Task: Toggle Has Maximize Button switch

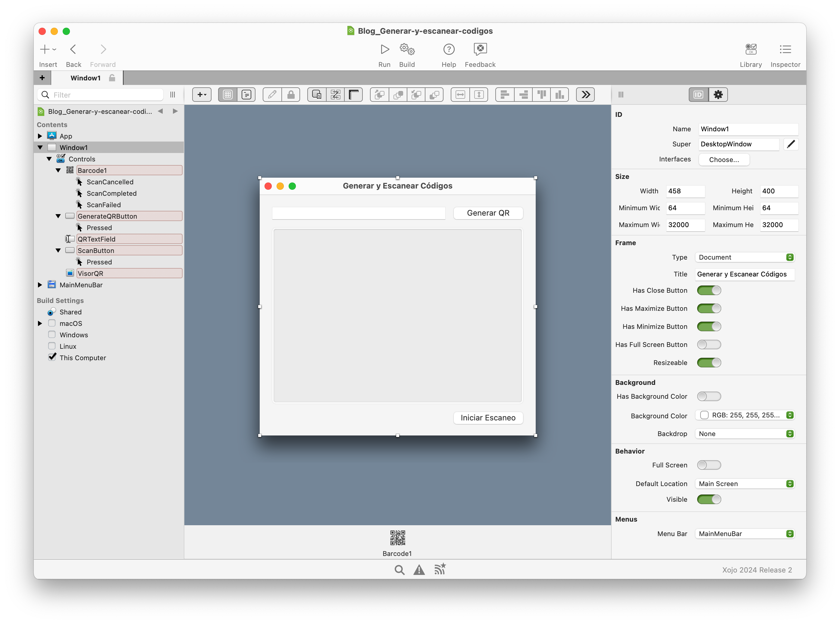Action: [x=709, y=309]
